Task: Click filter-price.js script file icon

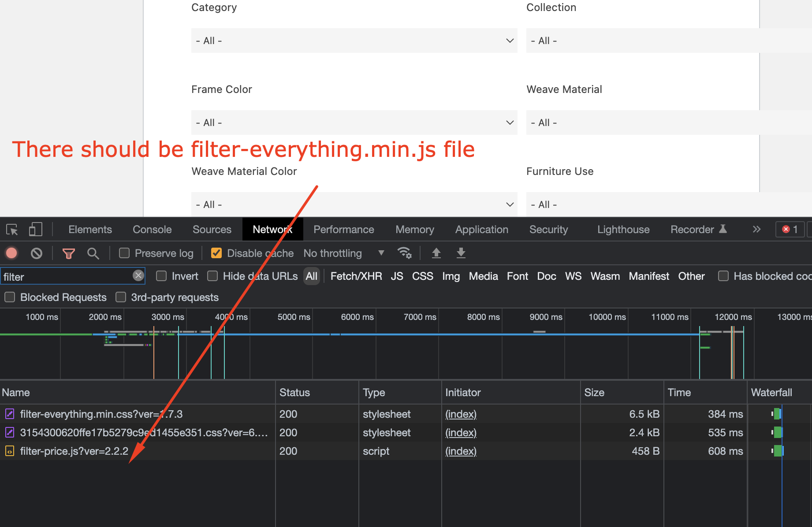Action: [x=10, y=451]
